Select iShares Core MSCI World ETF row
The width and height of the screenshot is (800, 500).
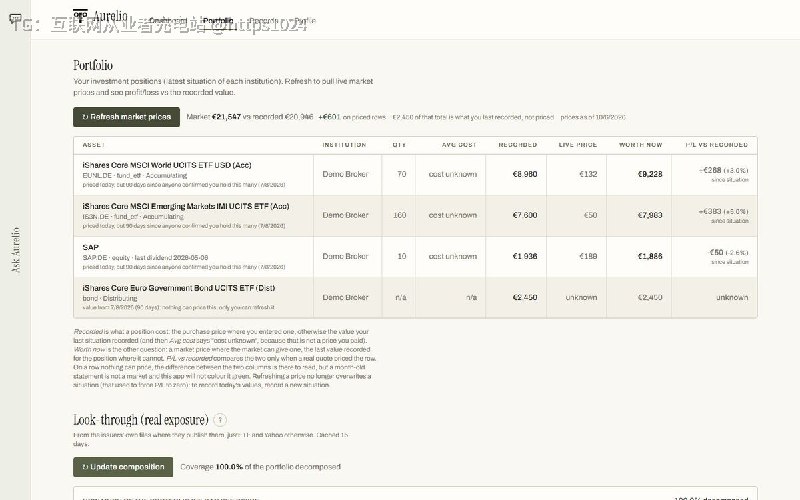(415, 174)
